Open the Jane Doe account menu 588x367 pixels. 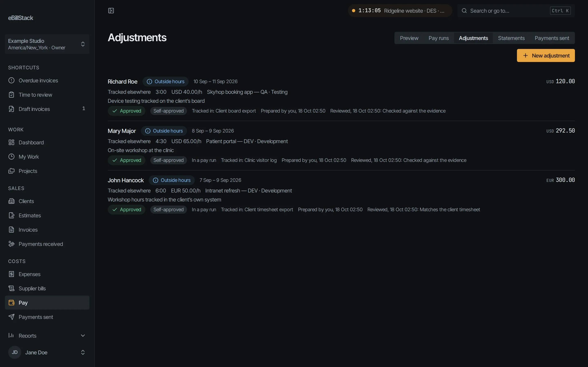coord(47,352)
